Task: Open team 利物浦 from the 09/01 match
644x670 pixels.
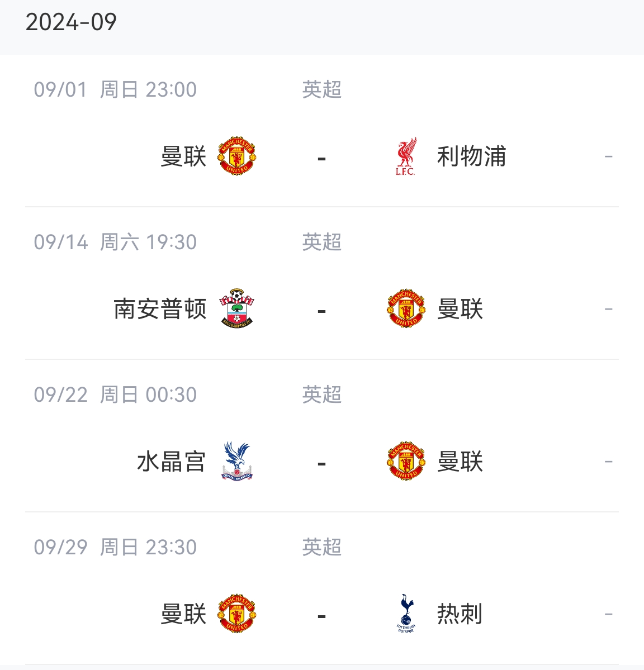Action: tap(471, 156)
